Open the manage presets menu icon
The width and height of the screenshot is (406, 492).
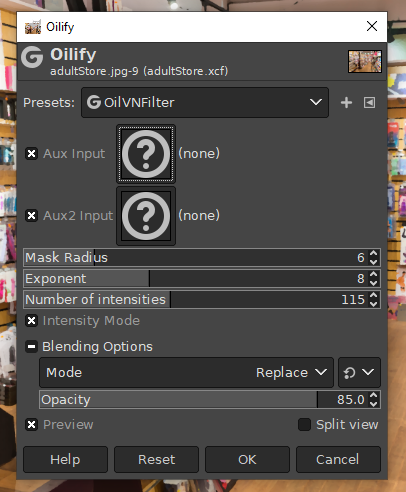tap(369, 102)
